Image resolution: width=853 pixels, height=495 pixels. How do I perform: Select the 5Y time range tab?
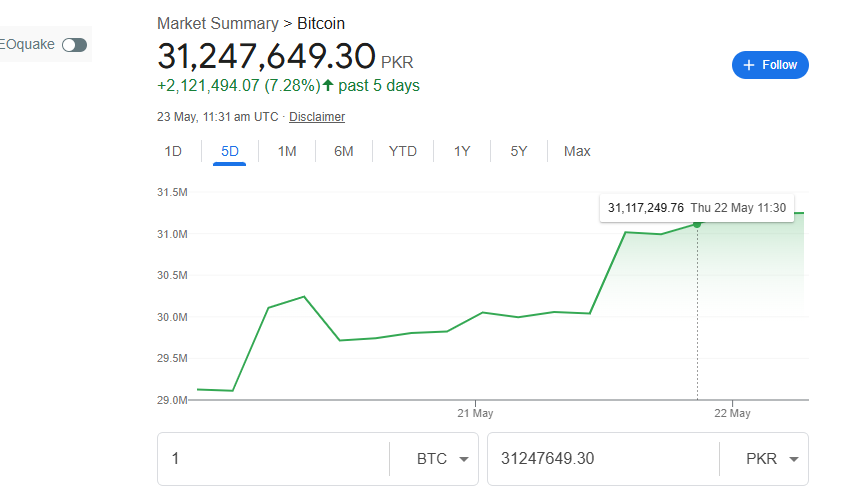pos(519,151)
